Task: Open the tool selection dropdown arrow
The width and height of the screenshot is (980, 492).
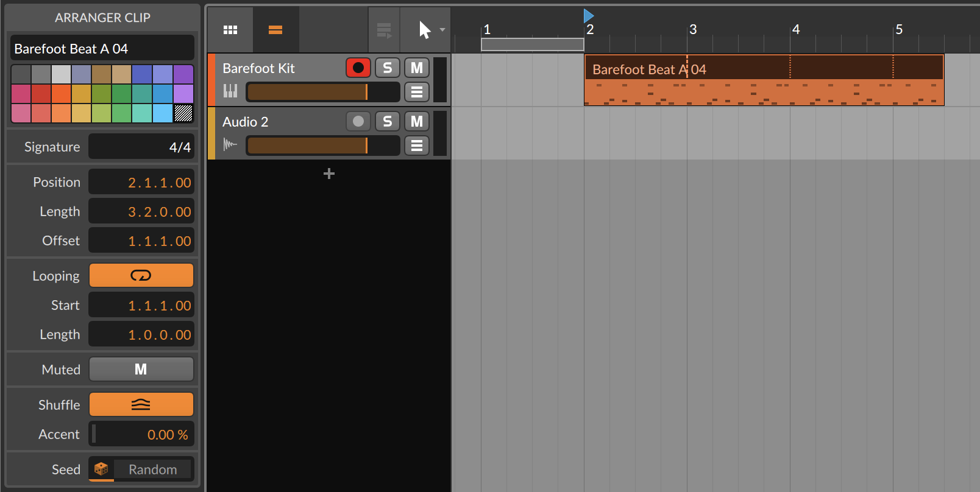Action: point(442,30)
